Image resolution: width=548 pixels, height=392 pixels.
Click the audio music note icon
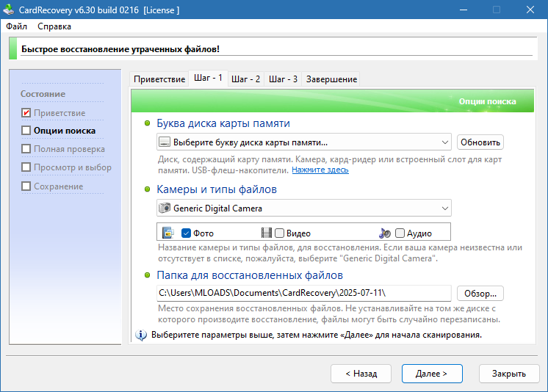pos(385,233)
